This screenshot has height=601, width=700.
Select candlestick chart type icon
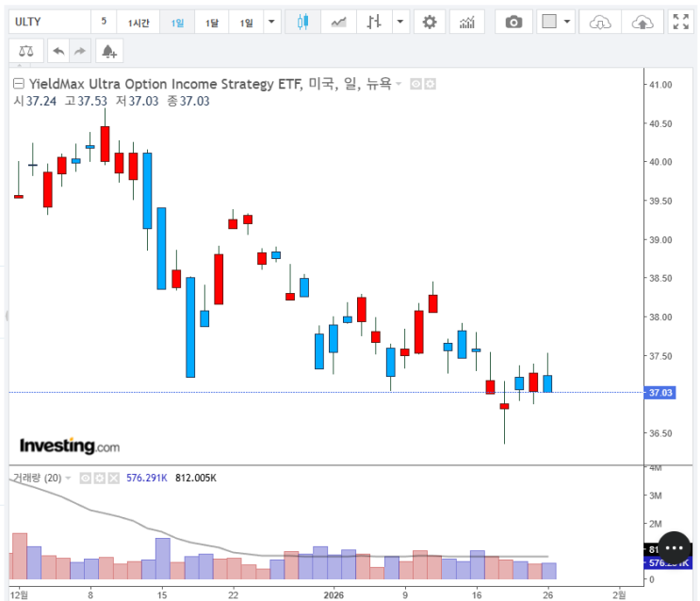click(302, 22)
